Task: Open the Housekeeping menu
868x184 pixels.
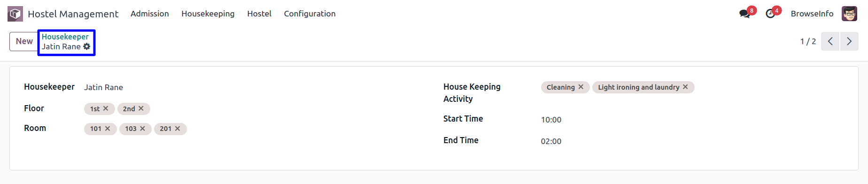Action: click(x=208, y=14)
